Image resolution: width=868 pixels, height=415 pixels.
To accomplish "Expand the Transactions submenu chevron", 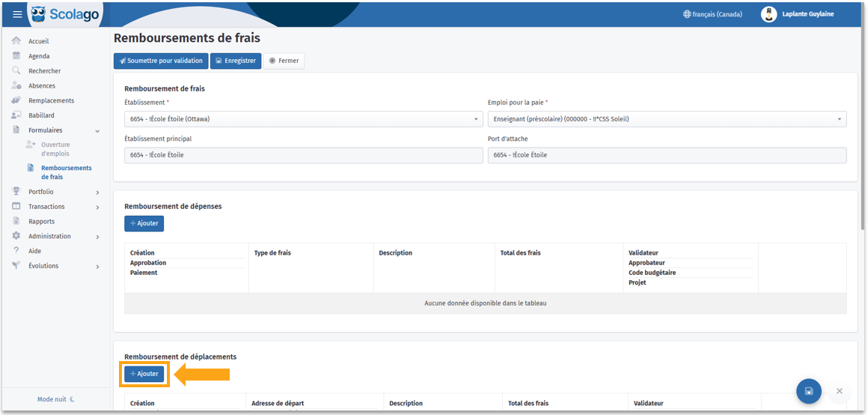I will pyautogui.click(x=97, y=207).
